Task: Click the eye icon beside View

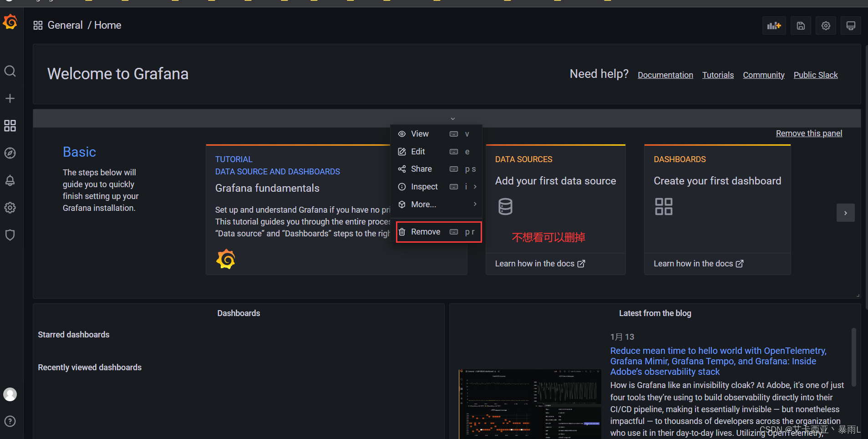Action: pos(402,134)
